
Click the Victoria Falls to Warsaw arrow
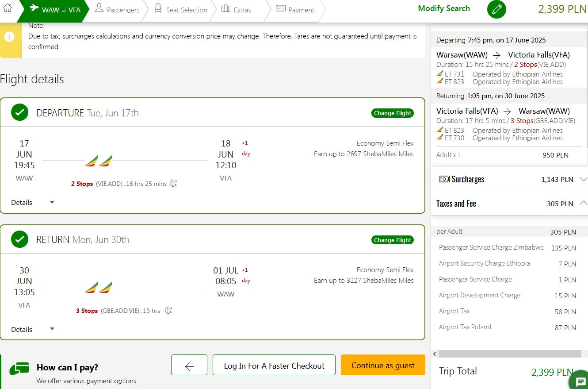(508, 111)
